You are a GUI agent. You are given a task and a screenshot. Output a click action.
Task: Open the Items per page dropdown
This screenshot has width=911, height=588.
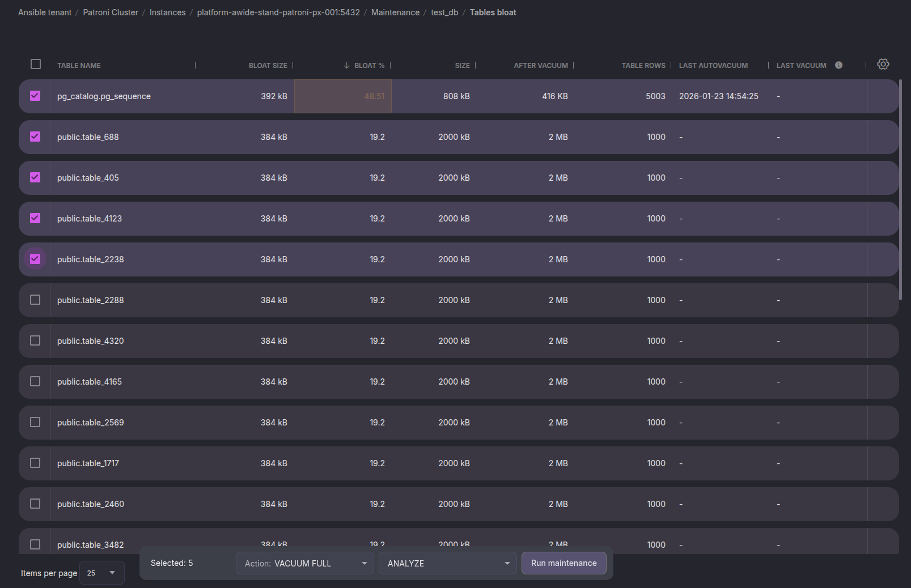(102, 573)
